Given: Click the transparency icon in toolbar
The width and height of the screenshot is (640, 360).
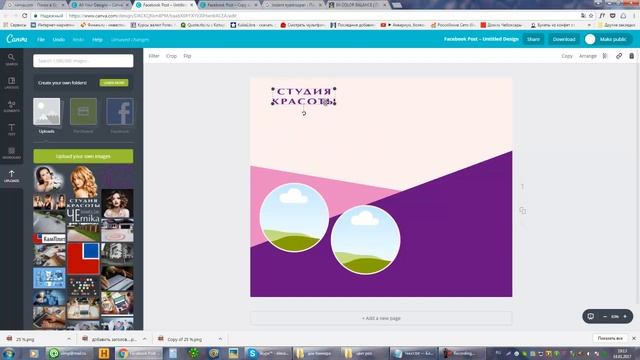Looking at the screenshot, I should [x=605, y=56].
